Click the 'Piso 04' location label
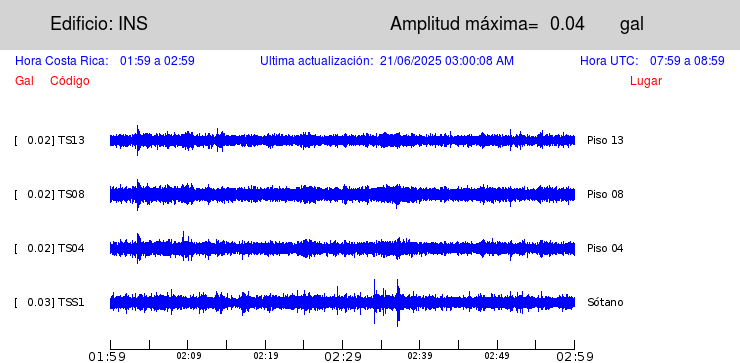This screenshot has width=740, height=363. [x=605, y=248]
